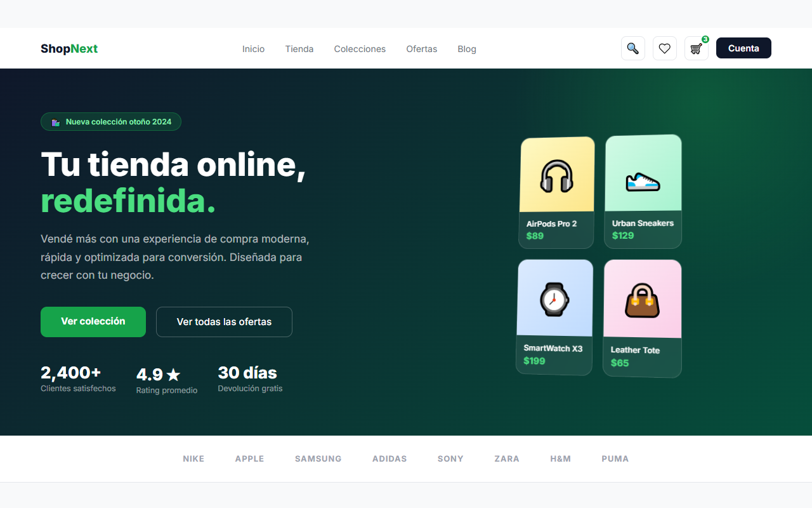Select the NIKE brand label

(x=193, y=458)
